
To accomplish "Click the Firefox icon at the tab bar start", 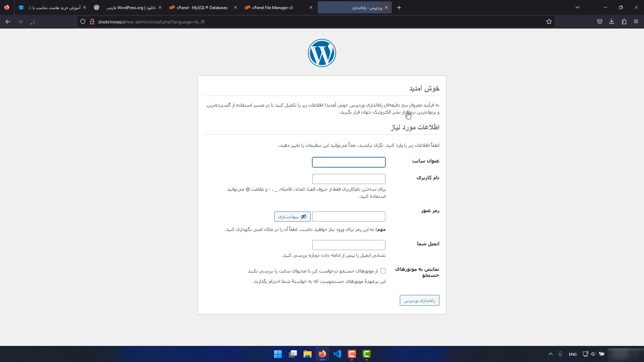I will [x=7, y=7].
